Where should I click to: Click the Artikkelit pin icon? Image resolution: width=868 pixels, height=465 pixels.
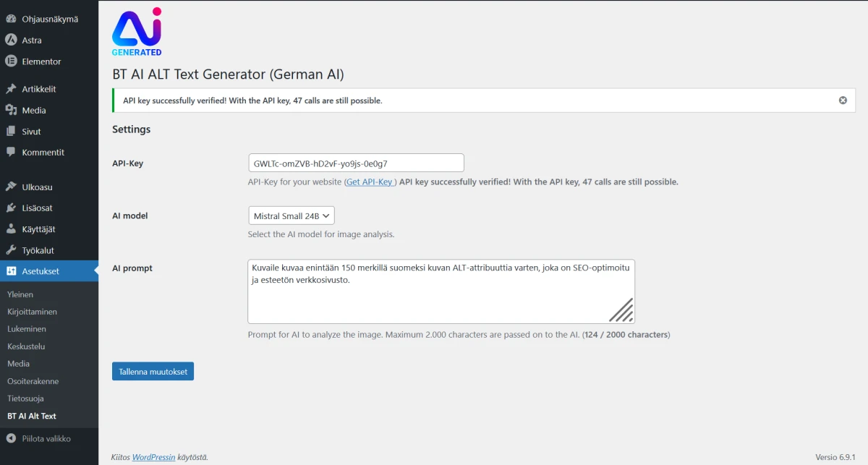point(11,89)
